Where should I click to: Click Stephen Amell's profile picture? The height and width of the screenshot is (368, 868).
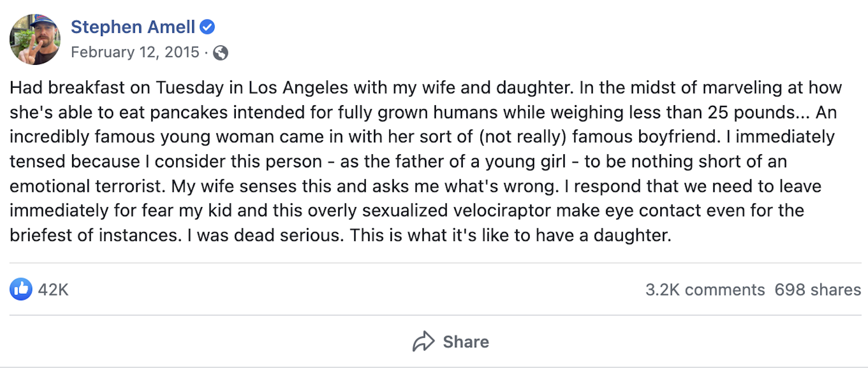point(35,40)
